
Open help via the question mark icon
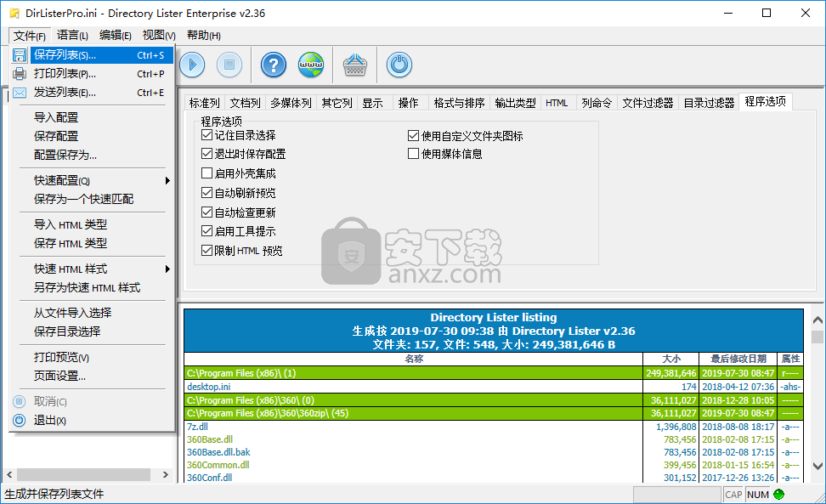[x=274, y=65]
